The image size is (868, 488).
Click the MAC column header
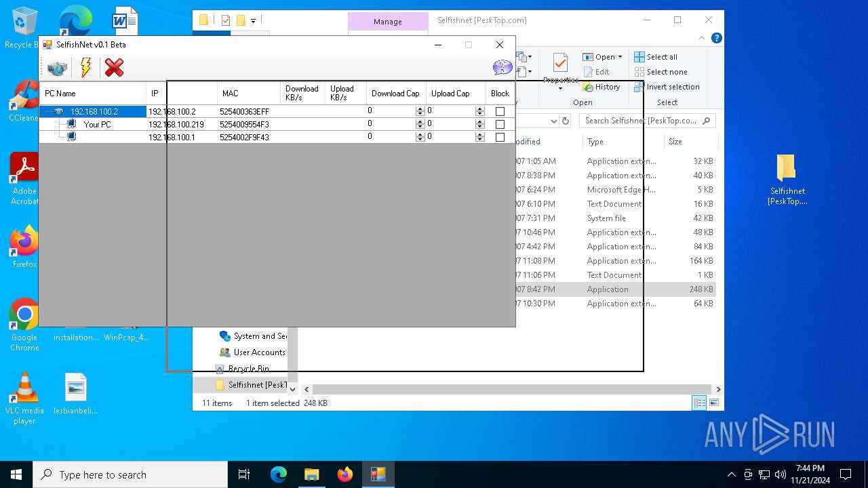pos(248,94)
